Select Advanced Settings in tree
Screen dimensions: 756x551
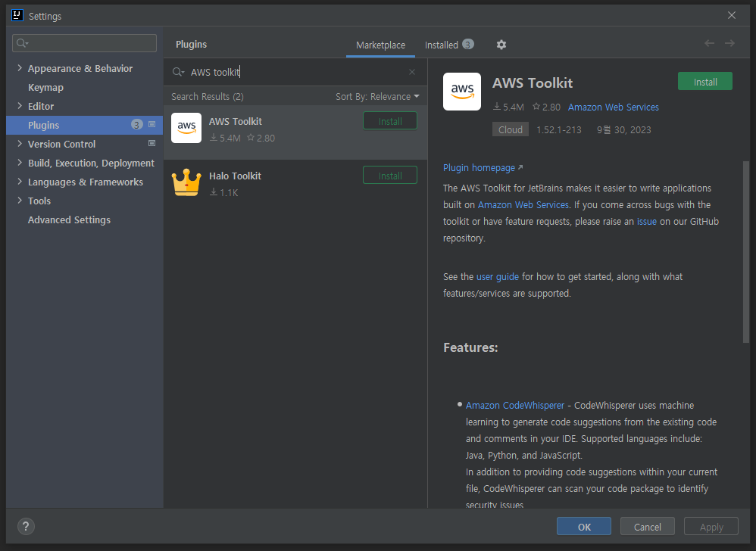pyautogui.click(x=69, y=219)
